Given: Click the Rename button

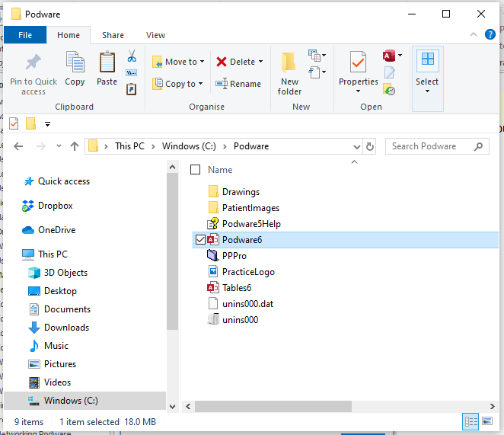Looking at the screenshot, I should pyautogui.click(x=238, y=84).
